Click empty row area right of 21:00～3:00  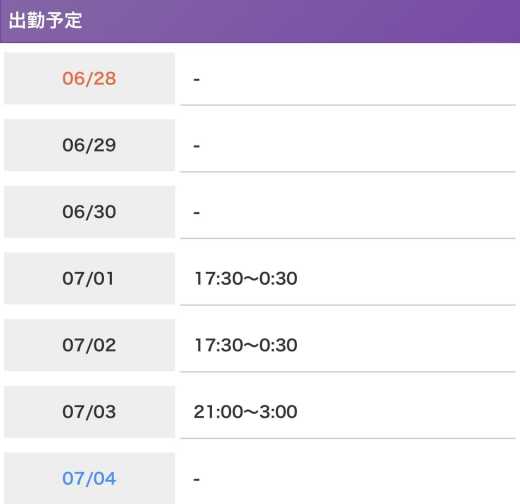407,412
